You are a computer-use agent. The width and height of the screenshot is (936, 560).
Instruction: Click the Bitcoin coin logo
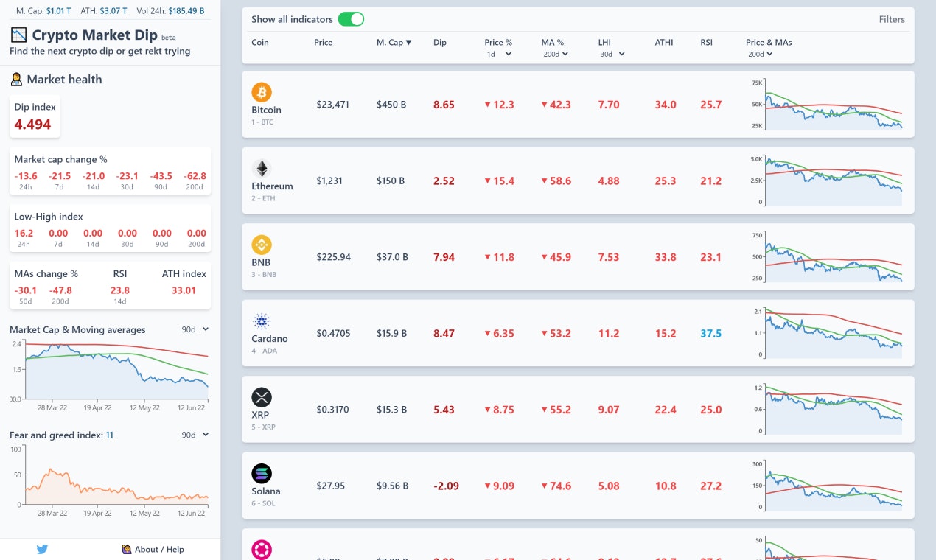point(262,92)
